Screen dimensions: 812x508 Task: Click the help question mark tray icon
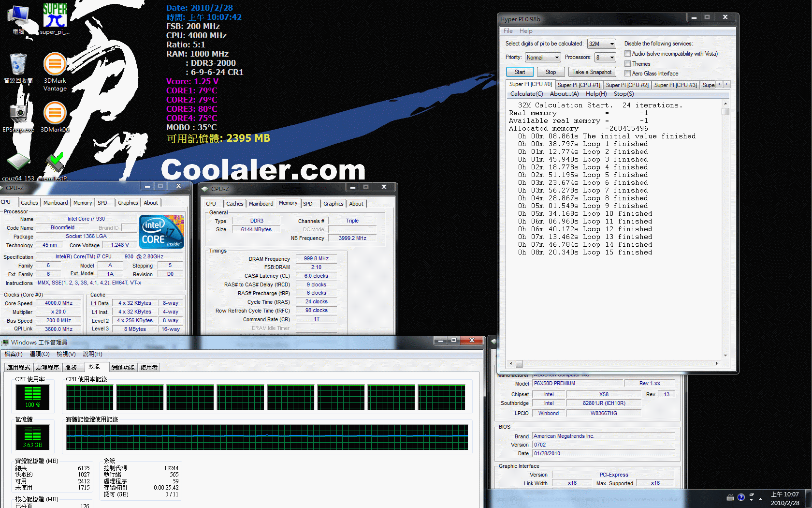click(x=741, y=497)
